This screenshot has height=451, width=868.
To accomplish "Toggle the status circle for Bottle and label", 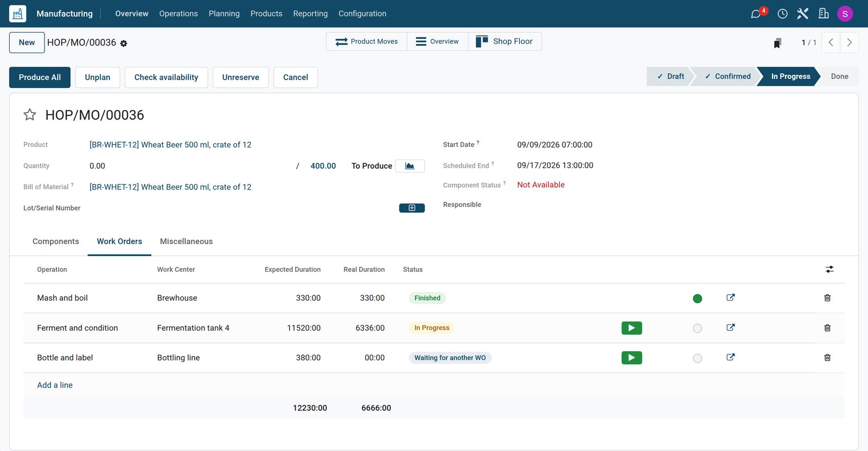I will click(x=698, y=358).
